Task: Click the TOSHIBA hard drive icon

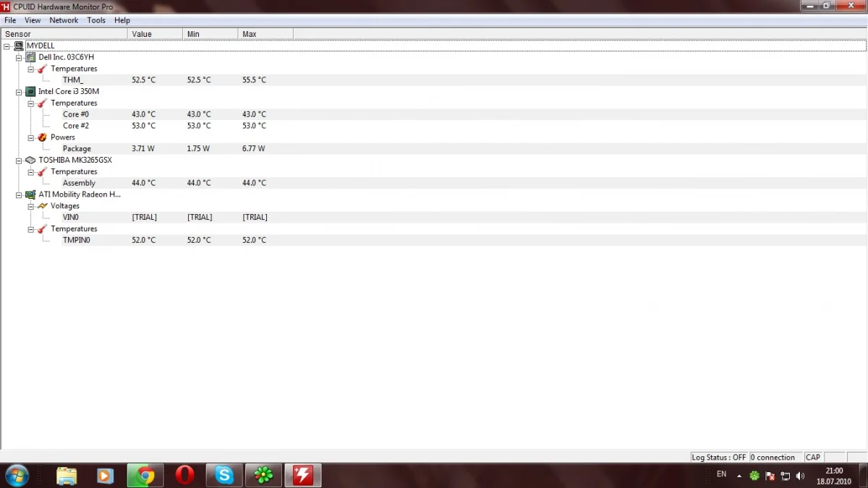Action: (x=30, y=160)
